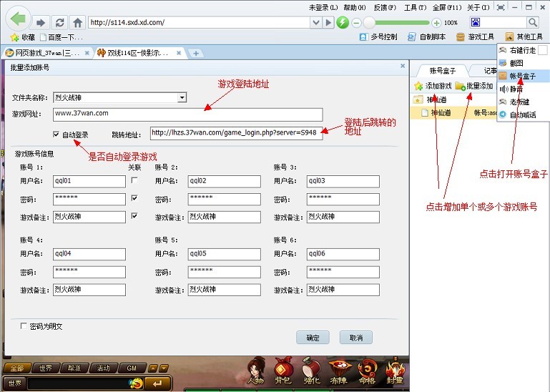Expand the 文件夹名称 folder name dropdown

coord(182,97)
